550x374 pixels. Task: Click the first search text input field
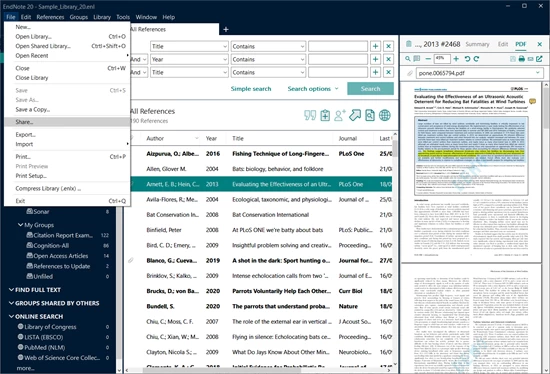click(x=338, y=46)
